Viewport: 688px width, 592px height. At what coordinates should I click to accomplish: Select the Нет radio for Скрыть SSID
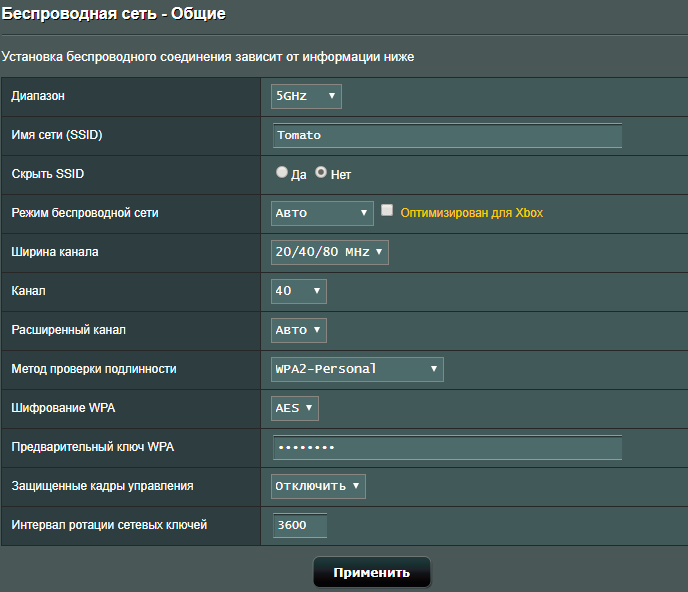(321, 173)
